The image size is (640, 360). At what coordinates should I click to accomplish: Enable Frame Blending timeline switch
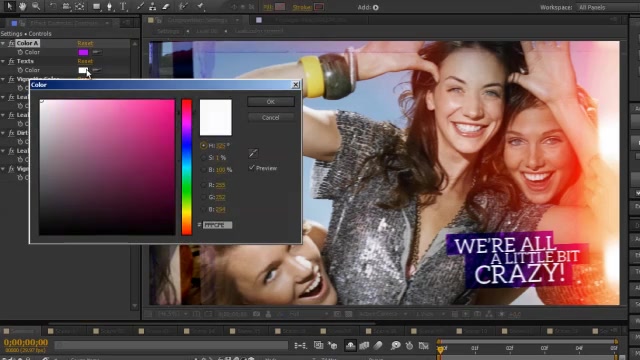(364, 346)
